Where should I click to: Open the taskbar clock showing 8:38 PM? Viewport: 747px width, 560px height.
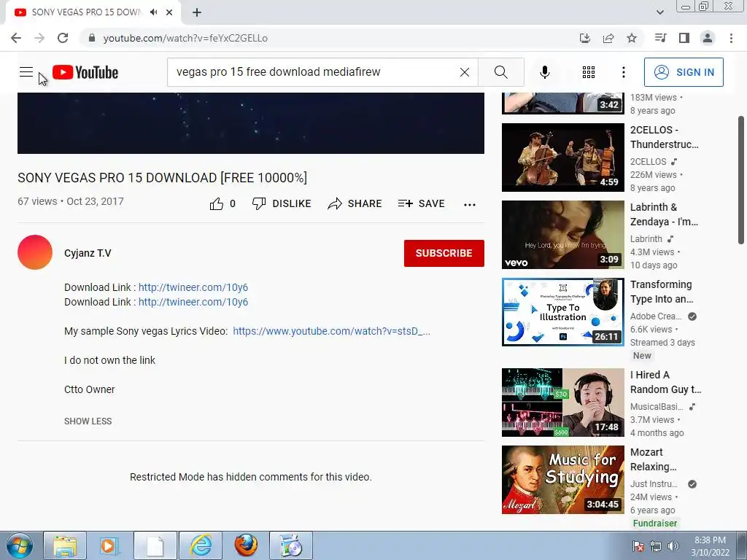click(710, 546)
